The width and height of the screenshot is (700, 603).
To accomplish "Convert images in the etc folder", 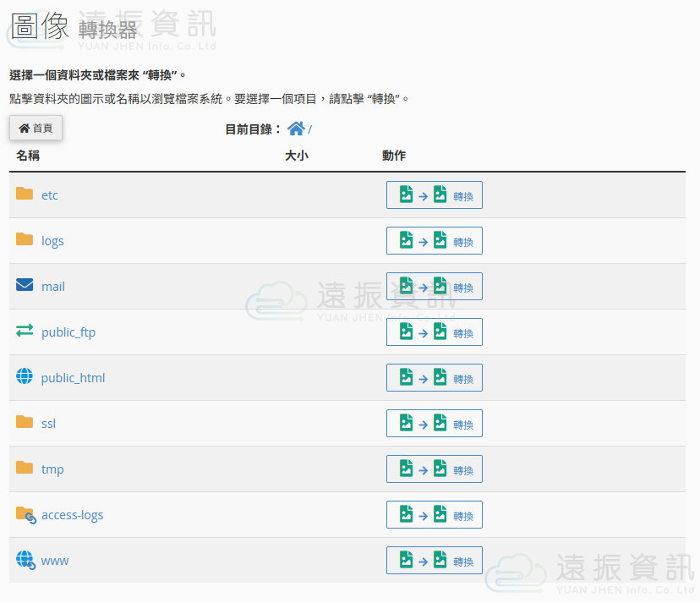I will 434,195.
